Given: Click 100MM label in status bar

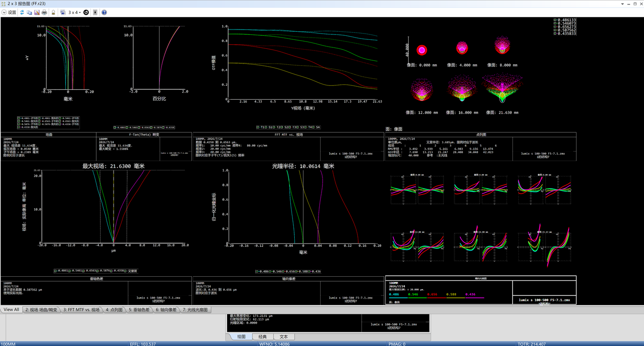Looking at the screenshot, I should click(x=8, y=344).
